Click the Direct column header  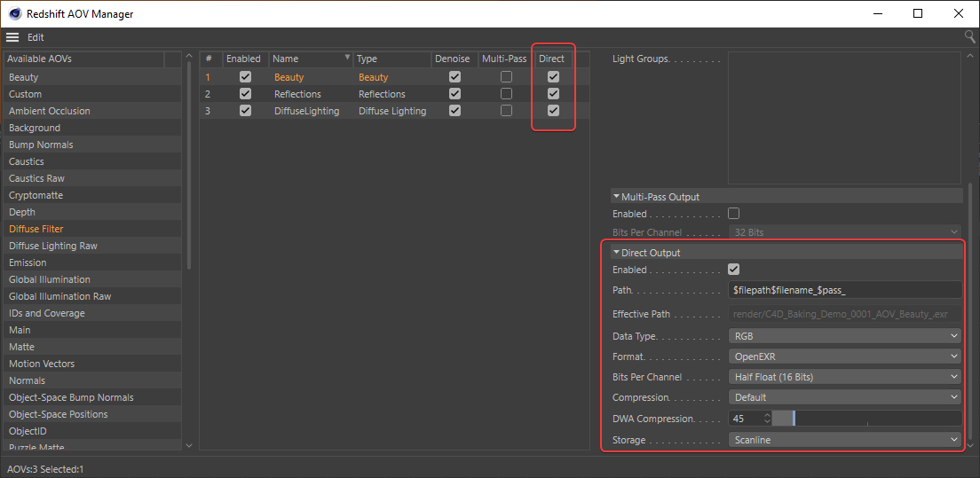(x=552, y=59)
